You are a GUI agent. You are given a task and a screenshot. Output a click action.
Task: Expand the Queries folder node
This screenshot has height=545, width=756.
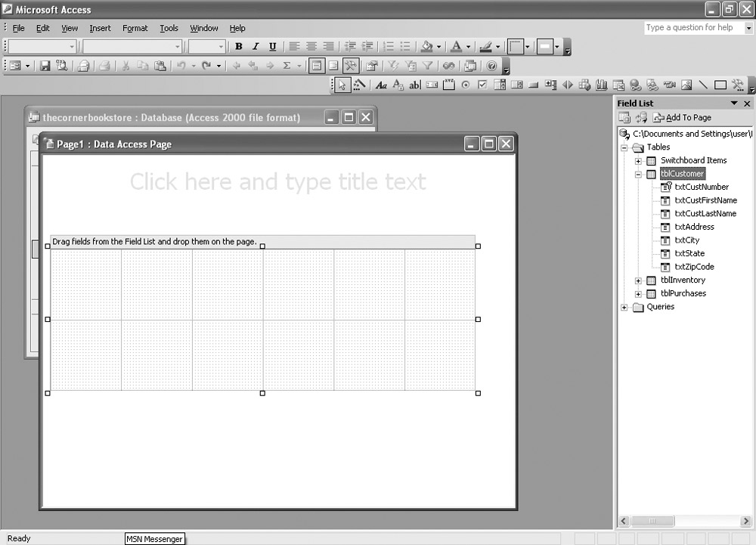click(624, 307)
